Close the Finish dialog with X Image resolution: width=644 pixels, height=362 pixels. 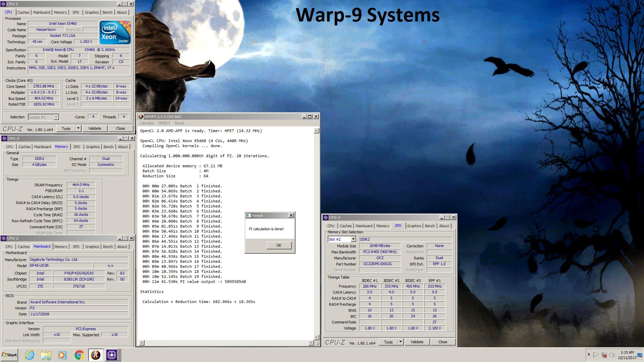[291, 216]
